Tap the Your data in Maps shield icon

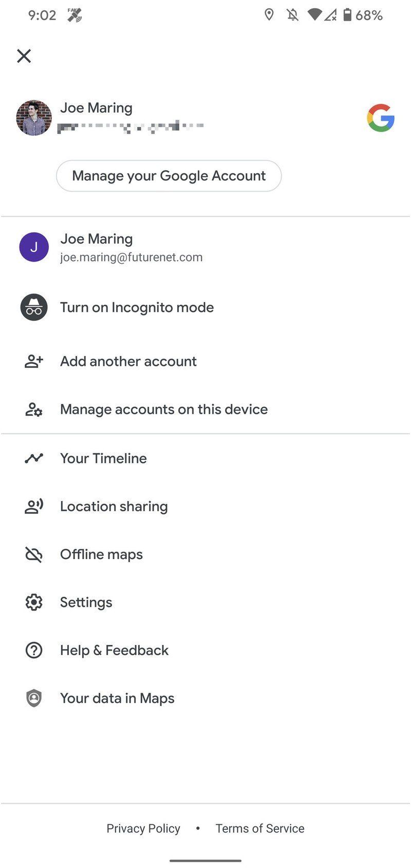[34, 698]
